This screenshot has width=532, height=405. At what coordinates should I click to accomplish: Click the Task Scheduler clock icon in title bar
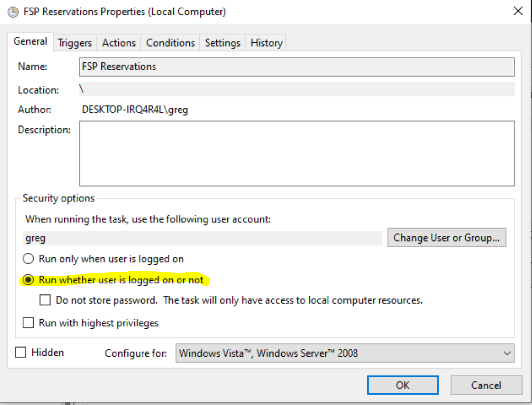tap(13, 12)
